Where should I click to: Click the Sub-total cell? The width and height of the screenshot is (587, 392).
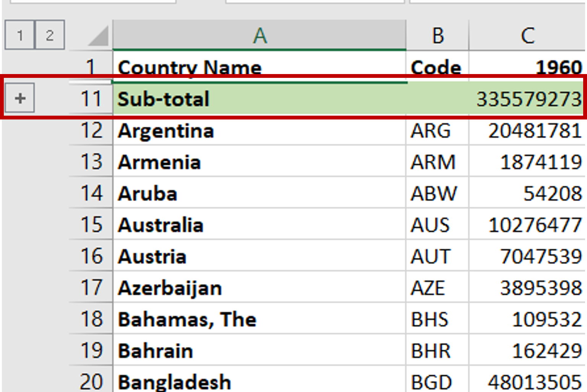pyautogui.click(x=229, y=98)
